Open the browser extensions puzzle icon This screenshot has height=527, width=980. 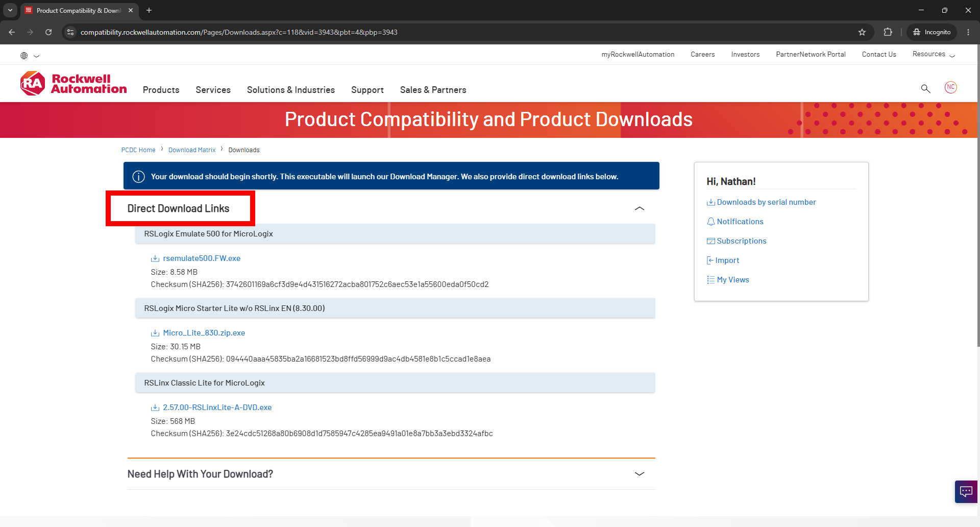[888, 32]
